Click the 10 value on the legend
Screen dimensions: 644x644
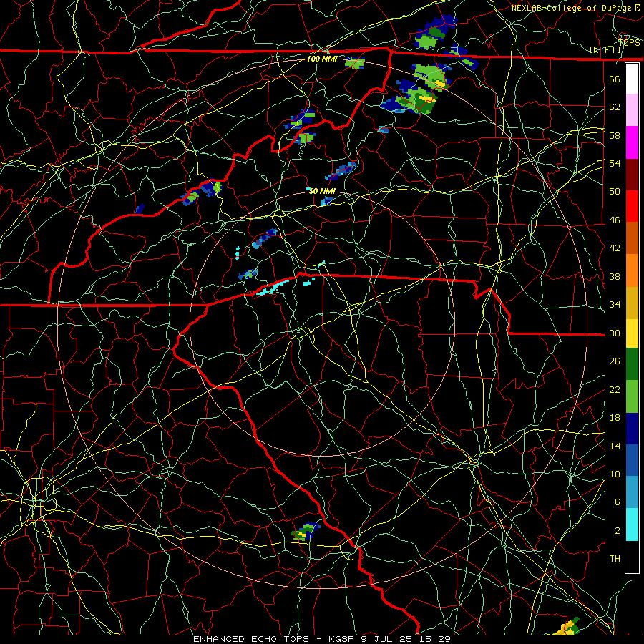(615, 474)
